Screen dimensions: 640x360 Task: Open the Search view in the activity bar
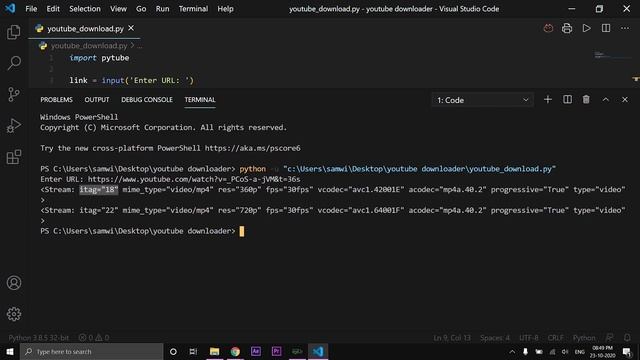(14, 63)
